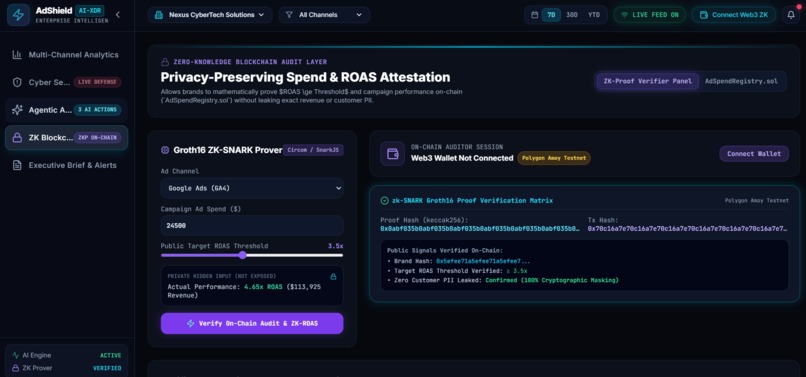Screen dimensions: 806x377
Task: Click the building icon beside Nexus CyberTech
Action: [160, 15]
